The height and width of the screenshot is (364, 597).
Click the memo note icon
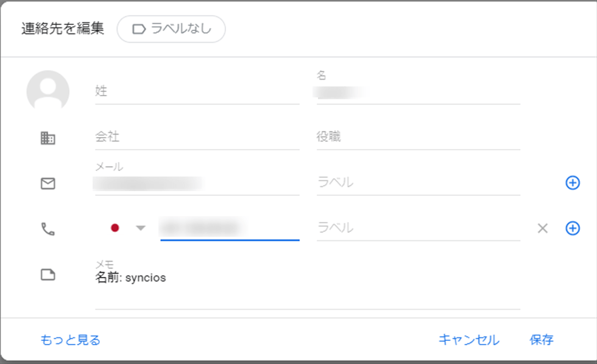(x=48, y=275)
